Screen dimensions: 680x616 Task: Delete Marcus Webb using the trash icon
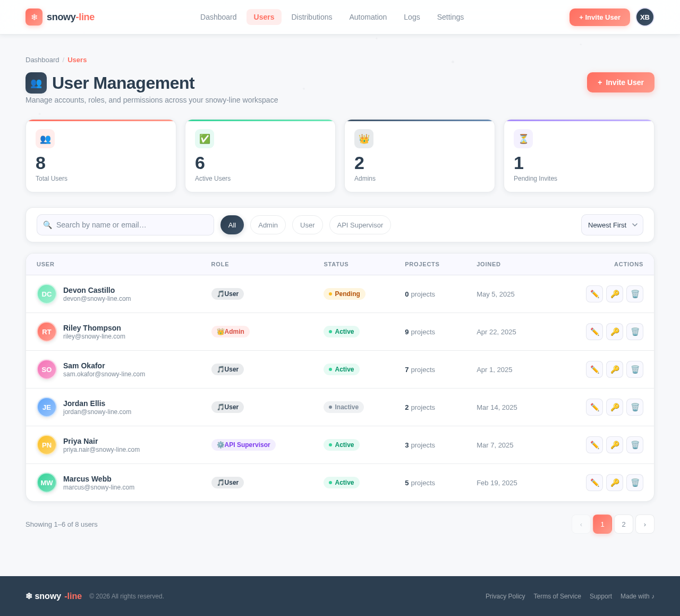pos(634,483)
